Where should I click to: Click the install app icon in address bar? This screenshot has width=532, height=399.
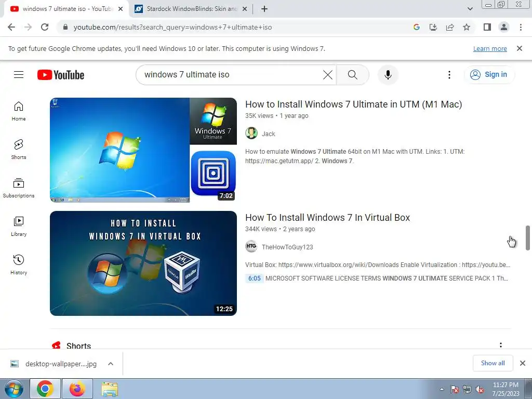(x=433, y=27)
